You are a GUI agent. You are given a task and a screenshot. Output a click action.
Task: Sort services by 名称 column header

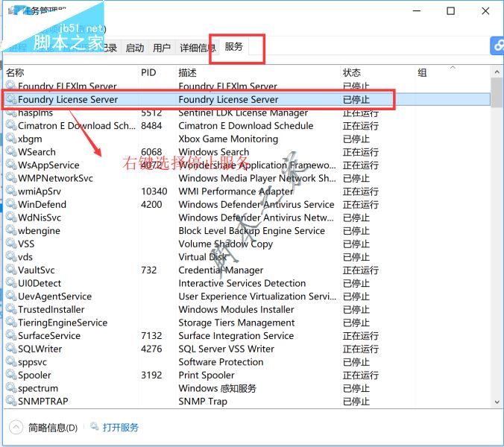(15, 72)
